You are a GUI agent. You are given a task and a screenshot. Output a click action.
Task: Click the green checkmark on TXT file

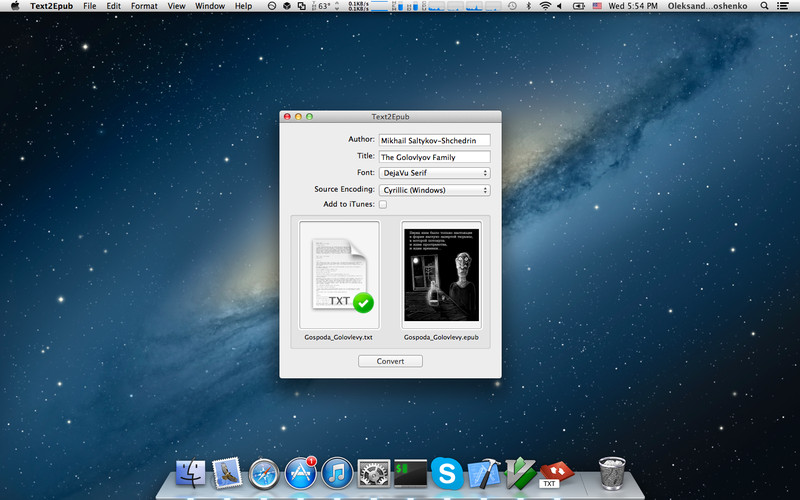coord(363,303)
